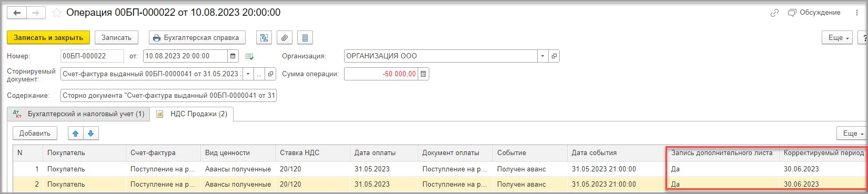Go back with the left arrow

click(17, 13)
